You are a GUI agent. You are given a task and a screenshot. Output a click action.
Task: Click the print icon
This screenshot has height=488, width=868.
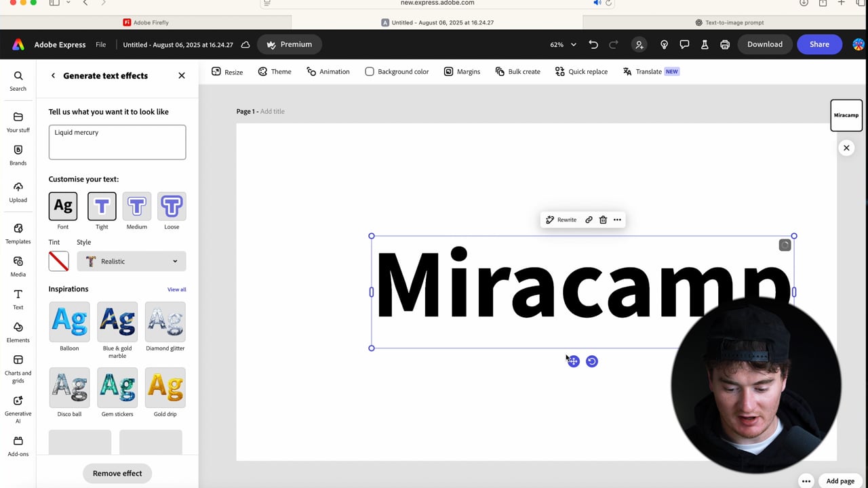pyautogui.click(x=725, y=45)
